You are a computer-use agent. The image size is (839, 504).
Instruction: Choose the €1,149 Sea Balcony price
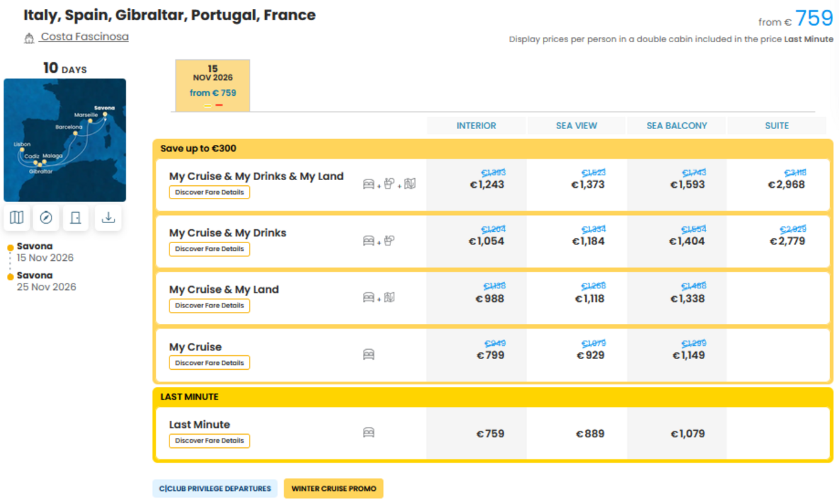(688, 355)
